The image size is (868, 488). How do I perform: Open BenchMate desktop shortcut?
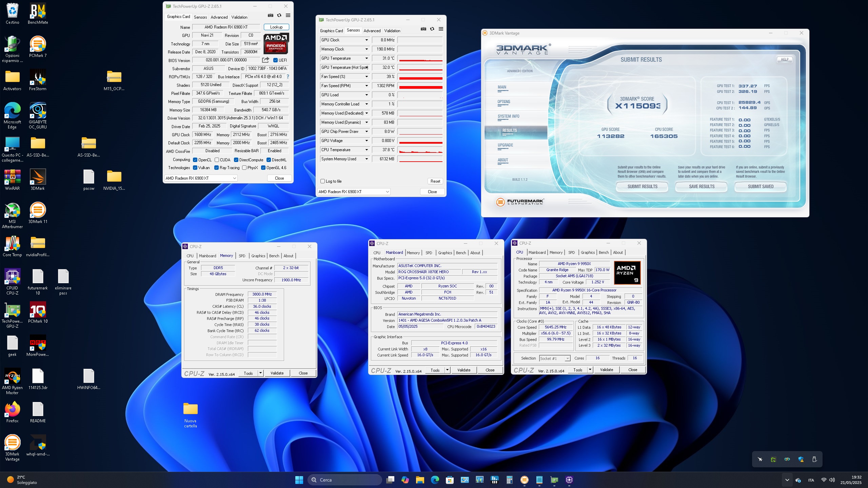coord(38,14)
